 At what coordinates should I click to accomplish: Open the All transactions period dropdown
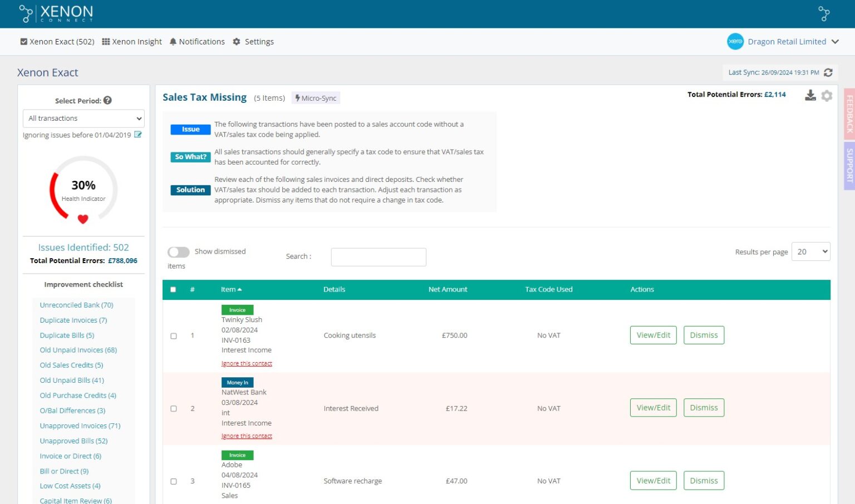pyautogui.click(x=83, y=118)
